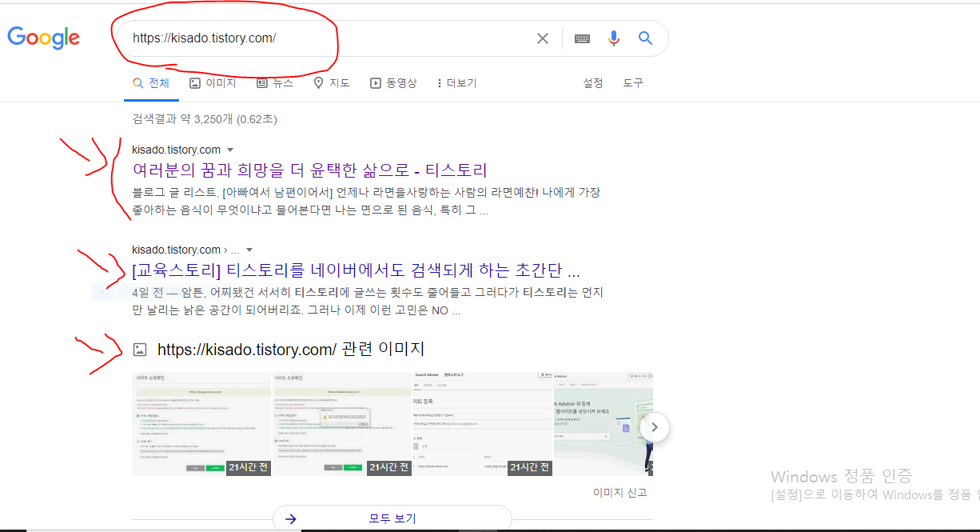
Task: Click the first result's kisado.tistory.com URL text
Action: click(x=176, y=150)
